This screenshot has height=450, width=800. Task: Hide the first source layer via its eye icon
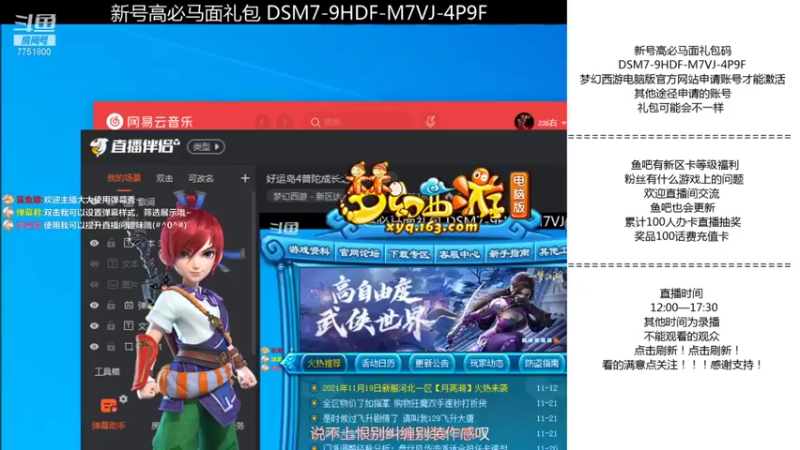point(94,243)
